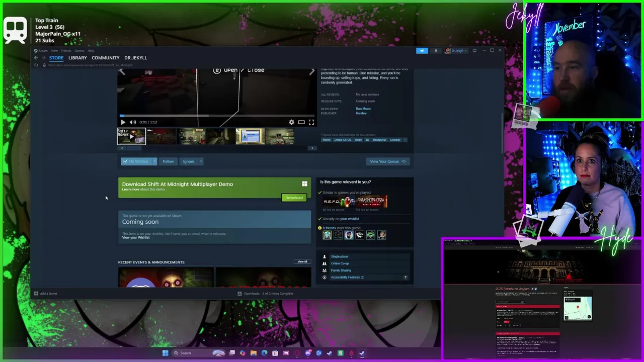
Task: Open the R.E.P.O. similar game image
Action: click(x=339, y=202)
